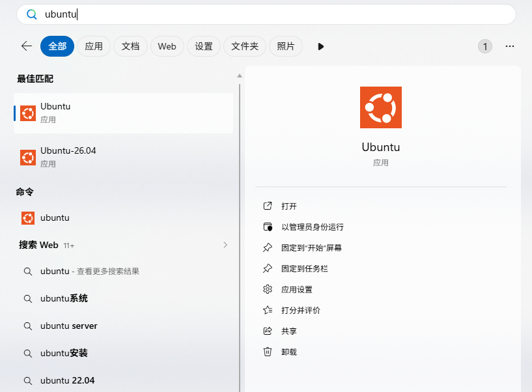Choose 打分并评价
Image resolution: width=532 pixels, height=392 pixels.
click(x=301, y=310)
